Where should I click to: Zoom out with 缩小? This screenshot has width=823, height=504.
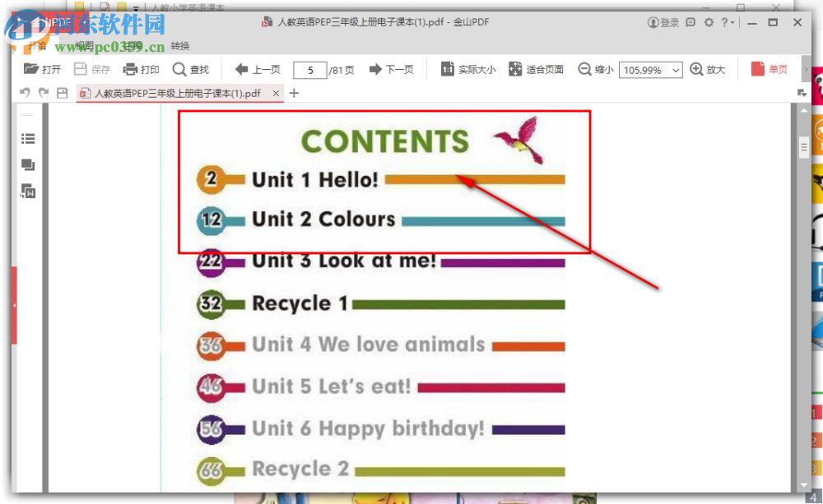pos(595,69)
